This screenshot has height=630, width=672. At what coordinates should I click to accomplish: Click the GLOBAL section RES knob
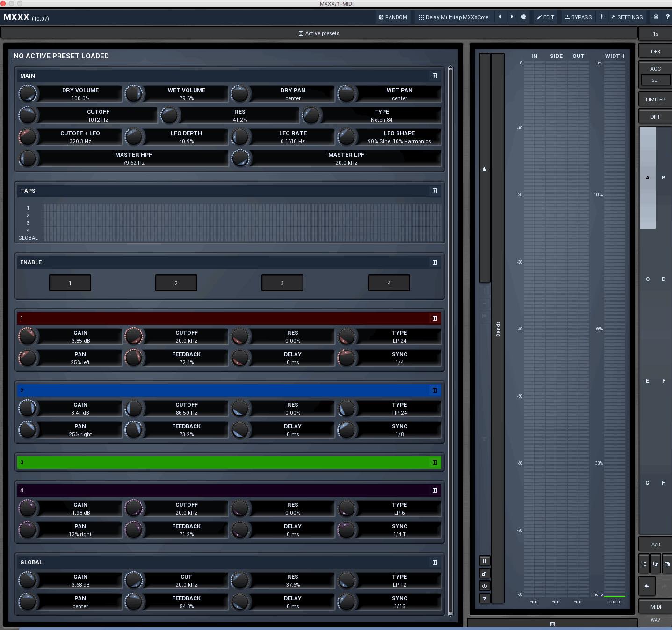tap(240, 580)
